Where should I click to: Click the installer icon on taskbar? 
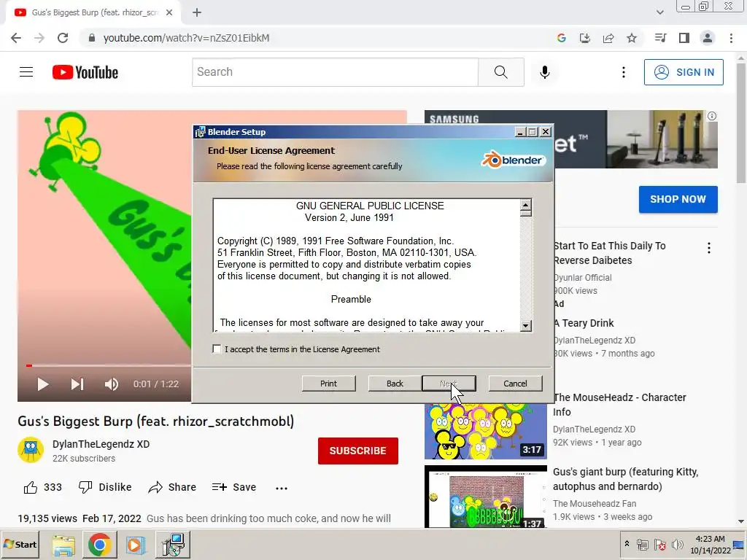[x=172, y=545]
